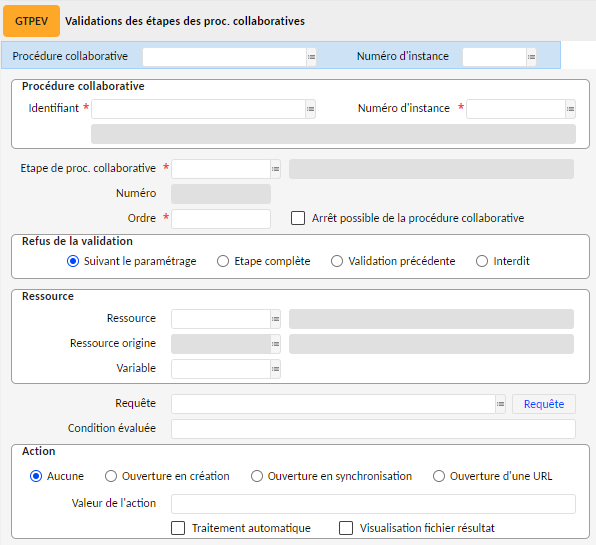
Task: Open the required Numéro d'instance selection icon
Action: tap(571, 109)
